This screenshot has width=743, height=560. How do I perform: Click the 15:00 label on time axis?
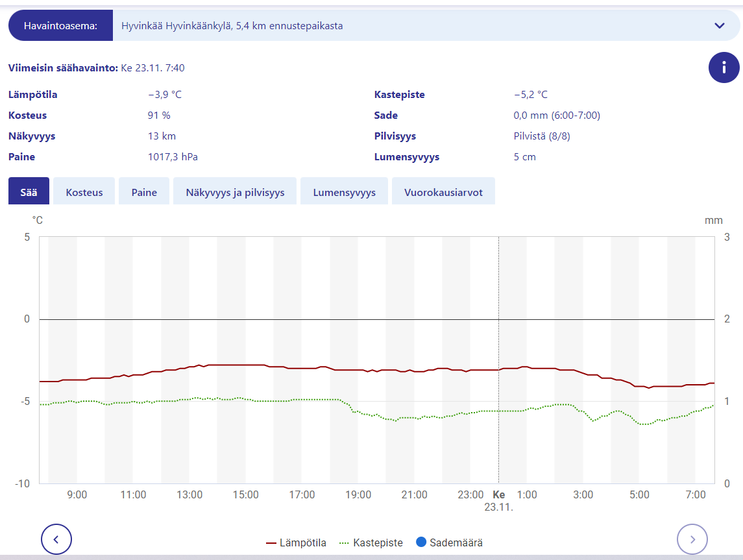[246, 495]
